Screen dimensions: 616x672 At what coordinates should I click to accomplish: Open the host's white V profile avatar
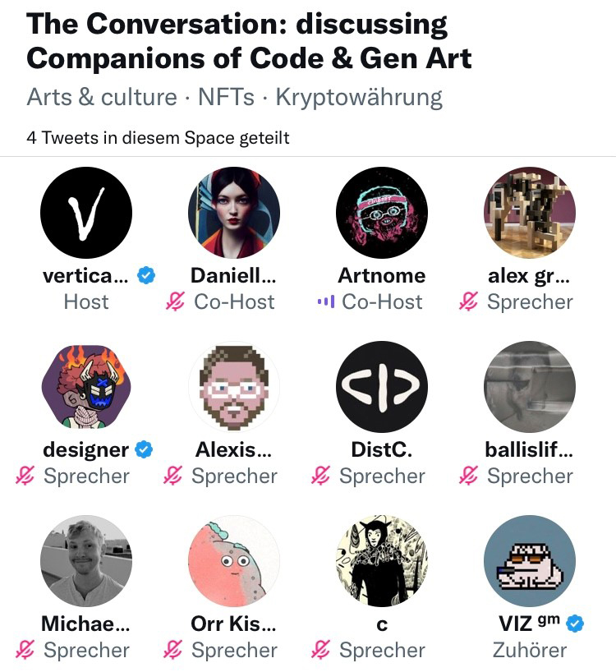click(x=86, y=213)
